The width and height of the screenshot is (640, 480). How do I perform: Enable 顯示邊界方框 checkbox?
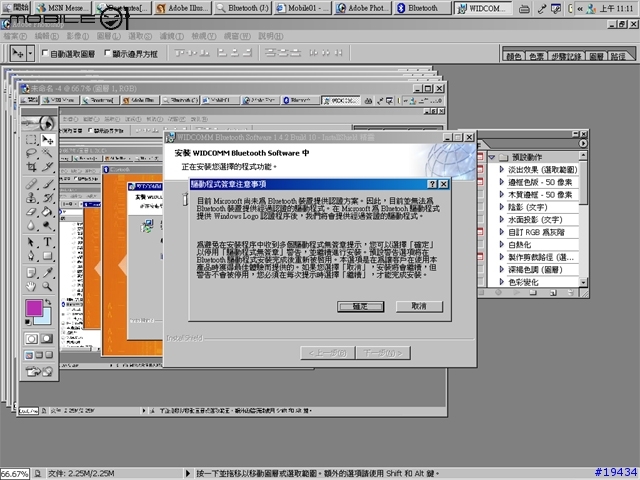click(107, 53)
